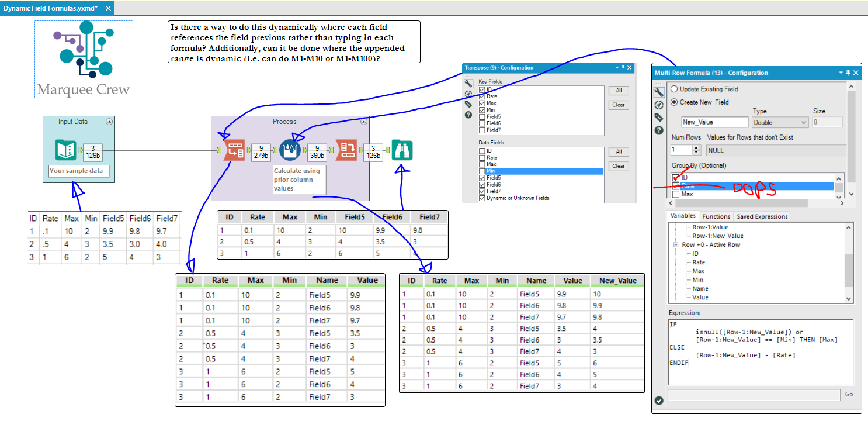
Task: Click the wrench configuration icon in Multi-Row Formula panel
Action: click(659, 92)
